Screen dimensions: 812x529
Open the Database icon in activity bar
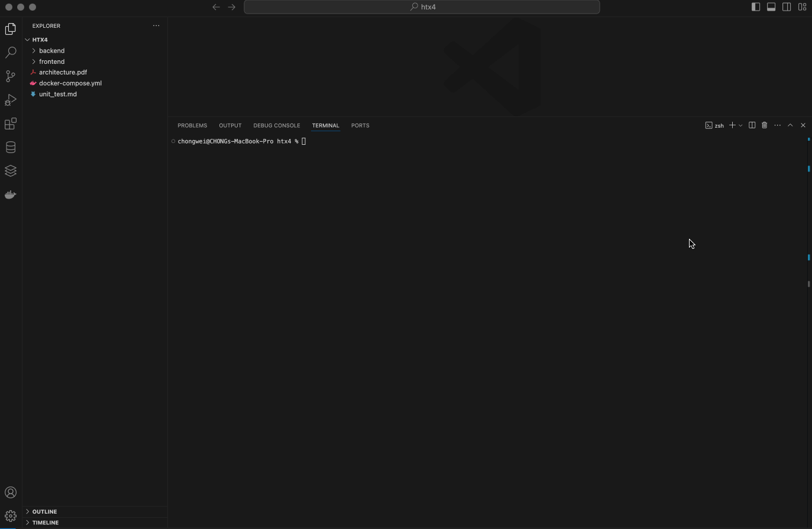coord(11,147)
